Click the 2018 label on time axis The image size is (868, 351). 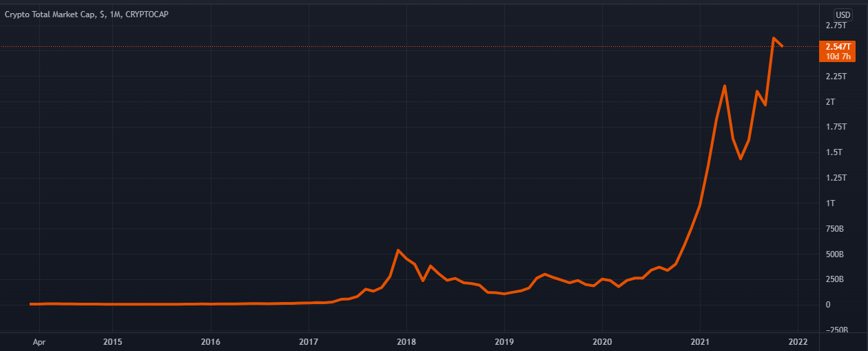pyautogui.click(x=406, y=341)
